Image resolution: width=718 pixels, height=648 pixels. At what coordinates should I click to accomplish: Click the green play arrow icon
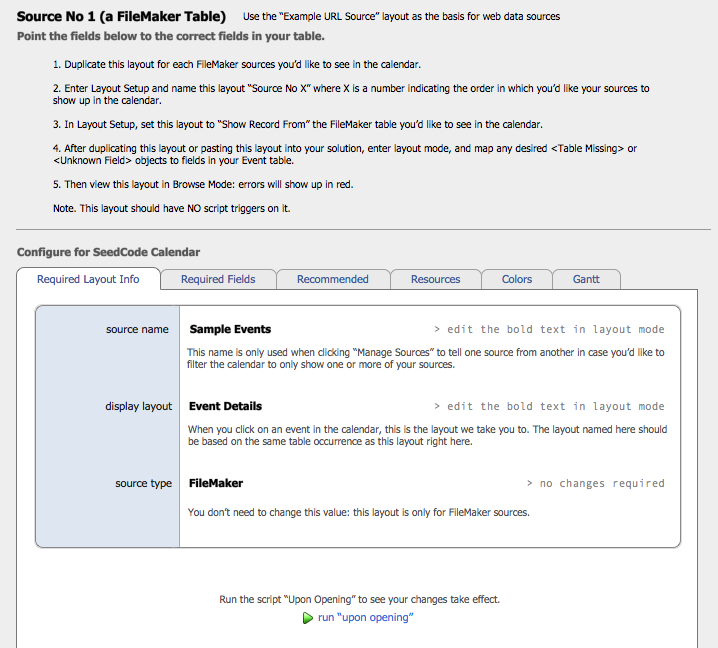(x=308, y=618)
